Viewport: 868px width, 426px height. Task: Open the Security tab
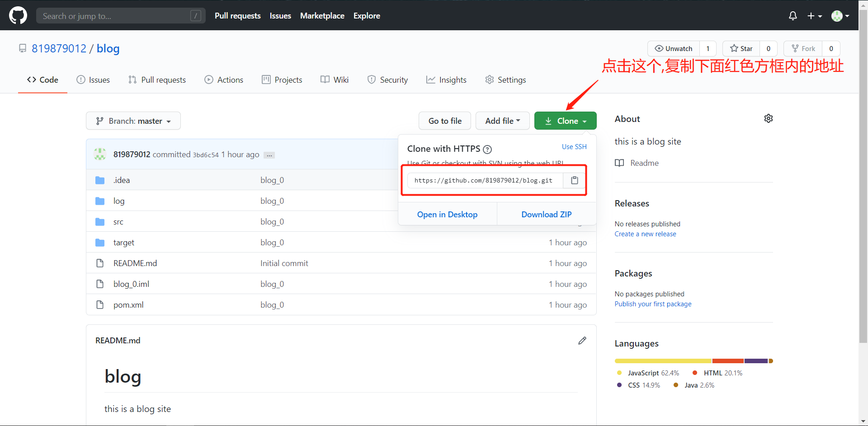pos(387,80)
